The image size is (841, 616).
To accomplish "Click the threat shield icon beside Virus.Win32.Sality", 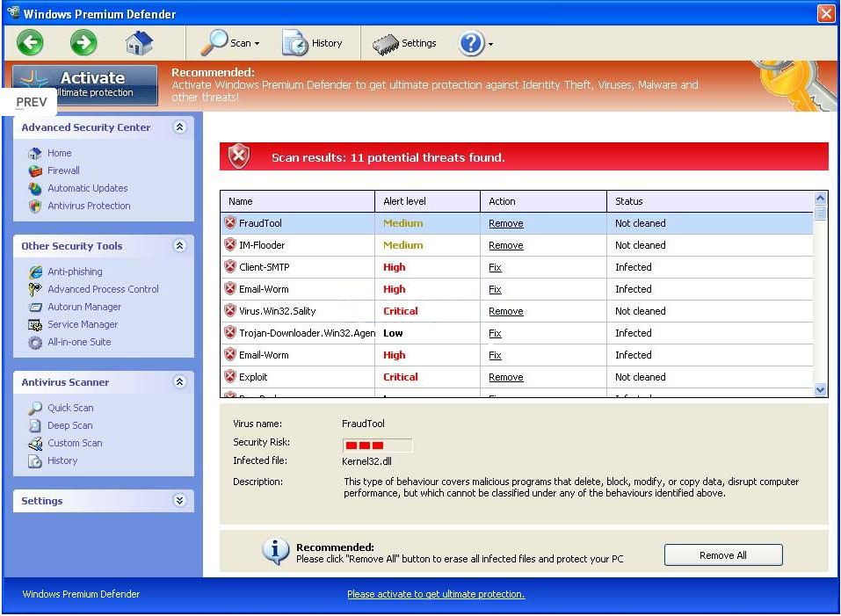I will tap(230, 310).
